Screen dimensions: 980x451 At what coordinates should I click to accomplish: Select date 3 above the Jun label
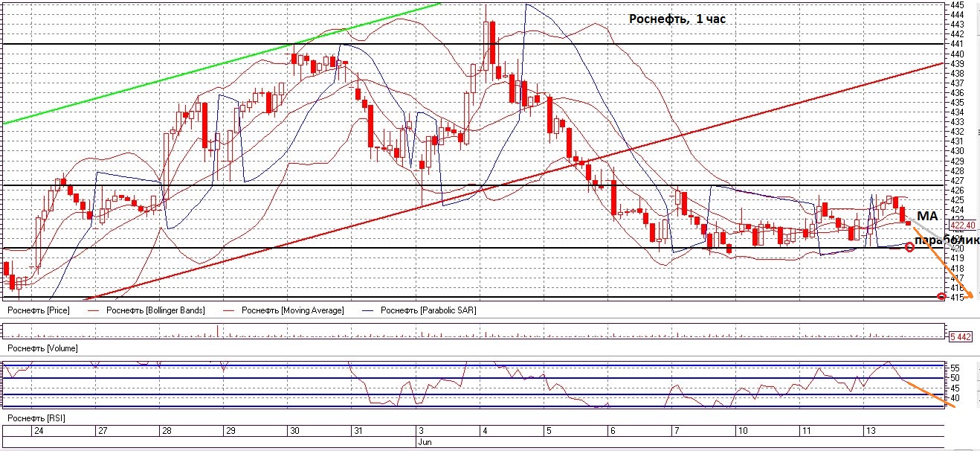421,431
